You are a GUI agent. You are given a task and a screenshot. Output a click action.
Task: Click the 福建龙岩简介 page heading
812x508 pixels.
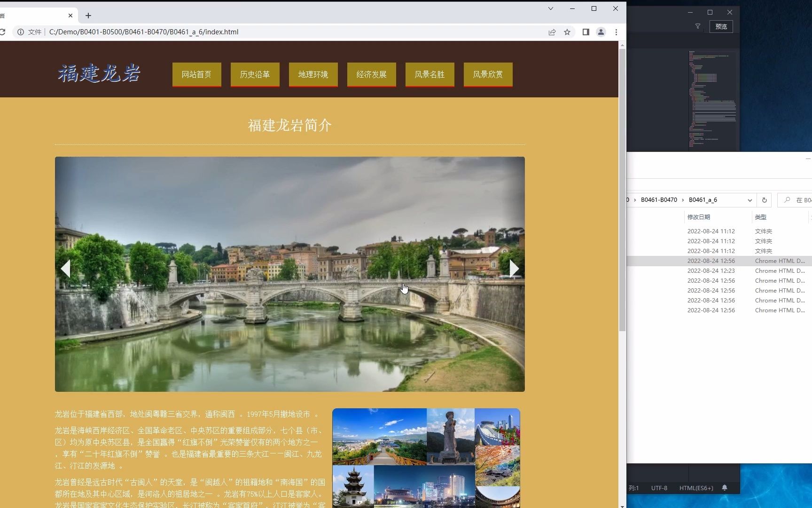pyautogui.click(x=290, y=125)
